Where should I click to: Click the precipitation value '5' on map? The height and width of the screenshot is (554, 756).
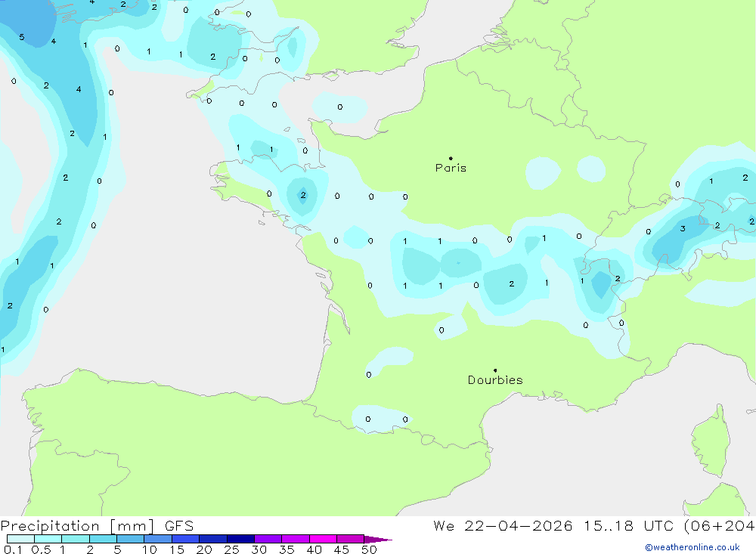coord(22,37)
